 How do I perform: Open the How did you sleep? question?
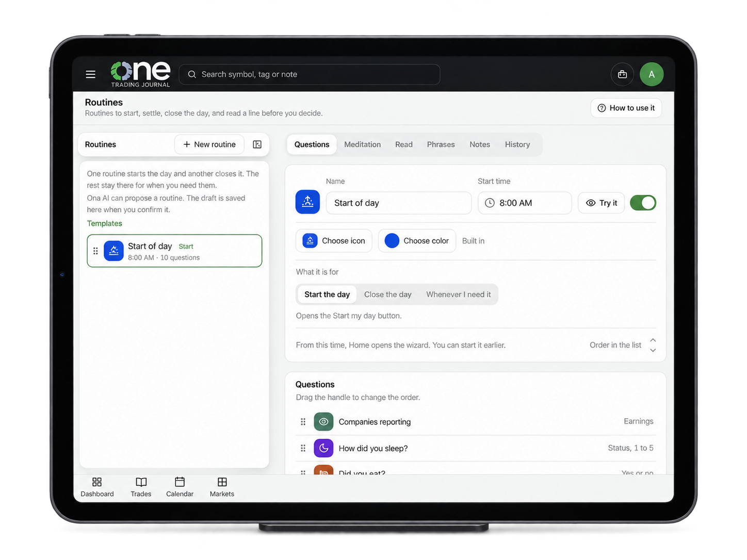pos(476,448)
